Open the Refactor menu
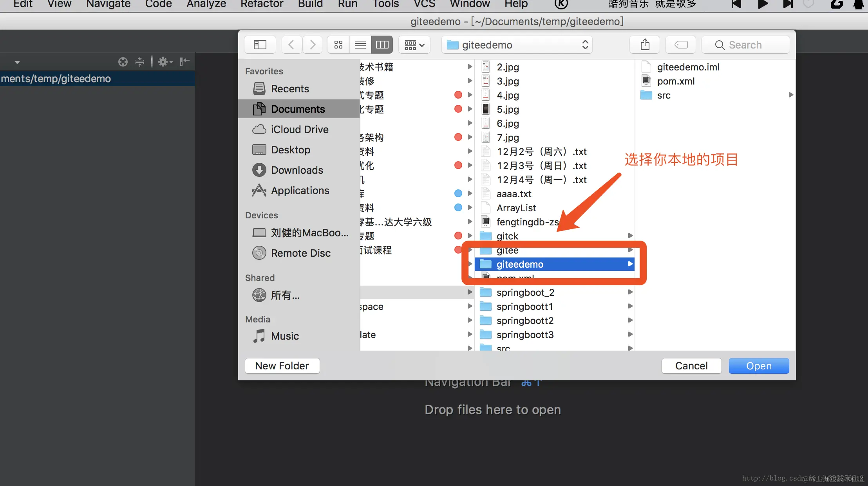The image size is (868, 486). point(262,4)
